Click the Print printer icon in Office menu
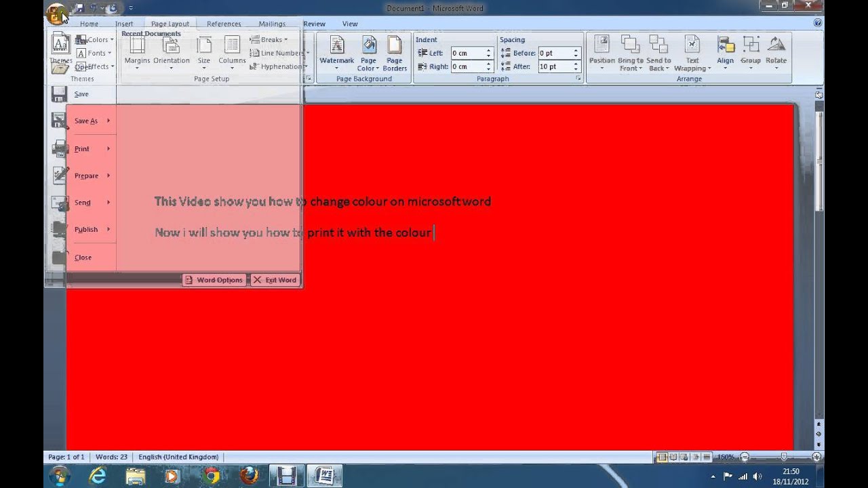 60,148
